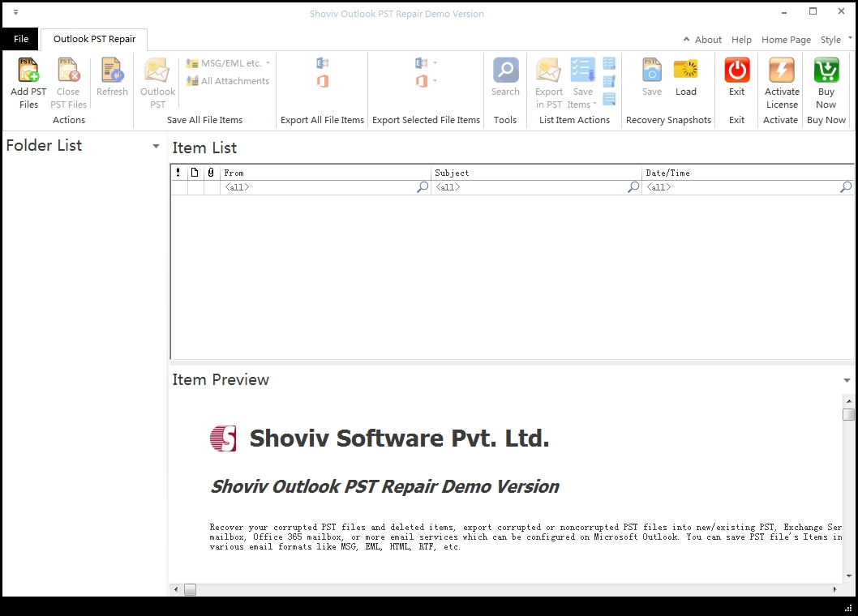Sort by the item type page icon column
This screenshot has width=858, height=616.
click(195, 173)
